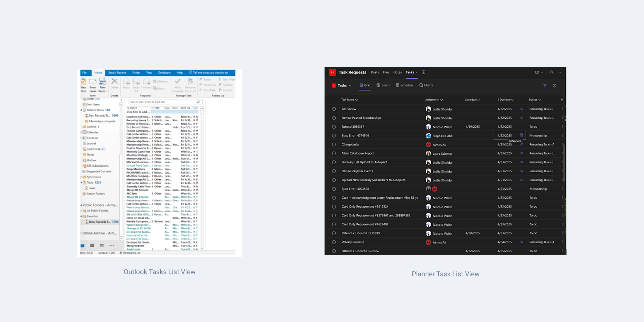The height and width of the screenshot is (322, 644).
Task: Click recurrence icon on Weekly Revenue row
Action: [x=522, y=242]
